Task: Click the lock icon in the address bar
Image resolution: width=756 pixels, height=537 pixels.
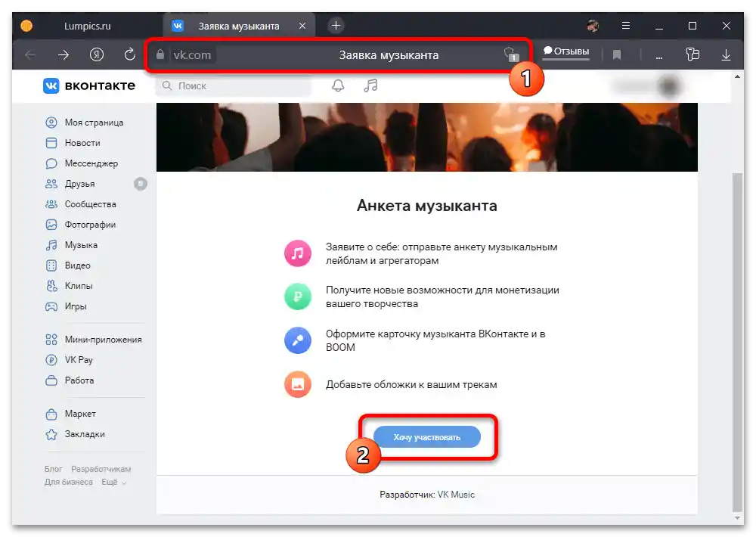Action: 160,54
